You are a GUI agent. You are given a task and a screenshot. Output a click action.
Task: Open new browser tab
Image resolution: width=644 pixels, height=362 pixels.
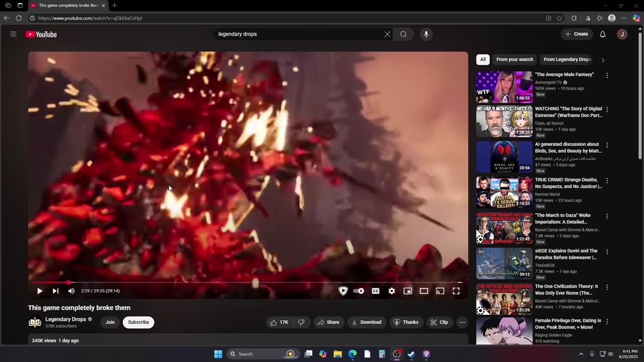(x=114, y=6)
